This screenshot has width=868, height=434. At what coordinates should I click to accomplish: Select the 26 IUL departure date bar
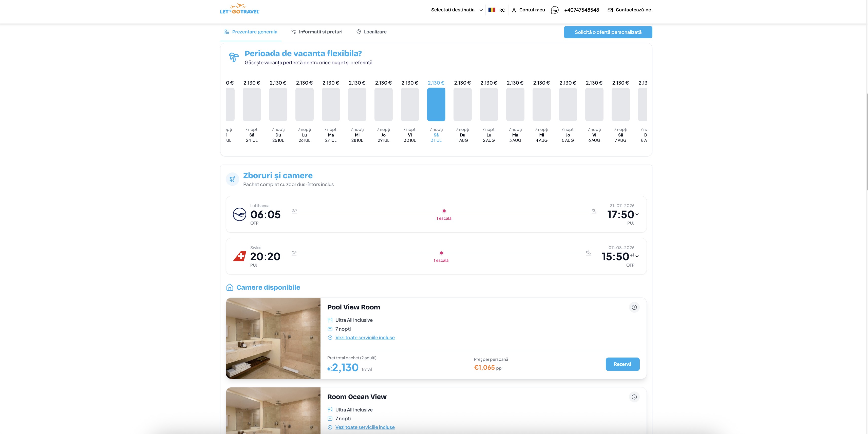pos(304,104)
